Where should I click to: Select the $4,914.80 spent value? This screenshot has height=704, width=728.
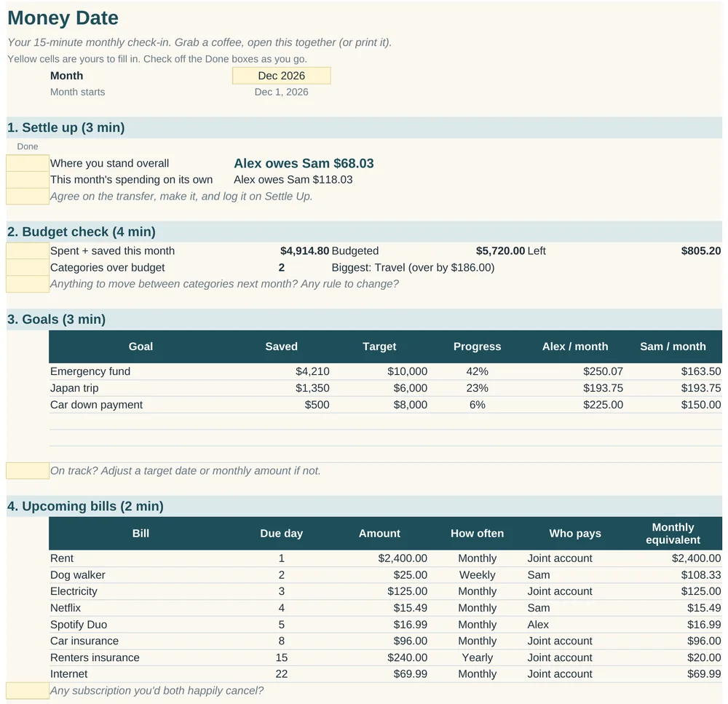point(304,250)
